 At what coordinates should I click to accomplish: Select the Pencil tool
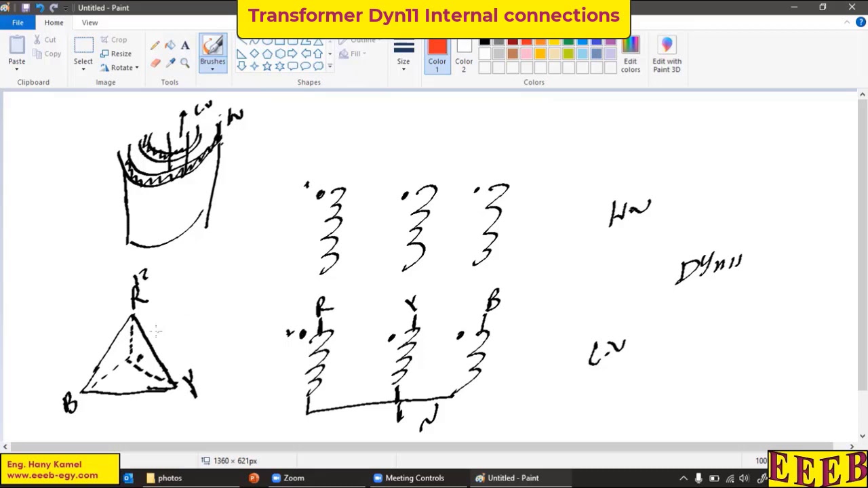click(x=155, y=45)
